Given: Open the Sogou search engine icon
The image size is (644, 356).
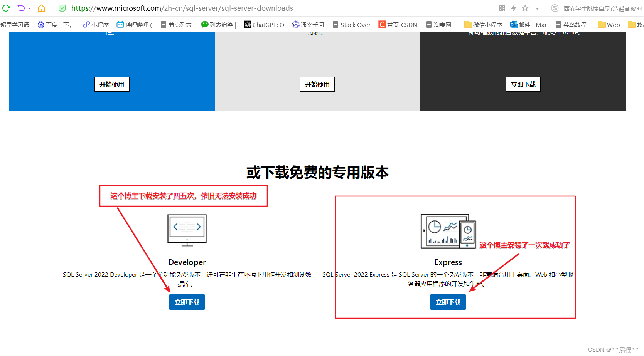Looking at the screenshot, I should click(555, 8).
